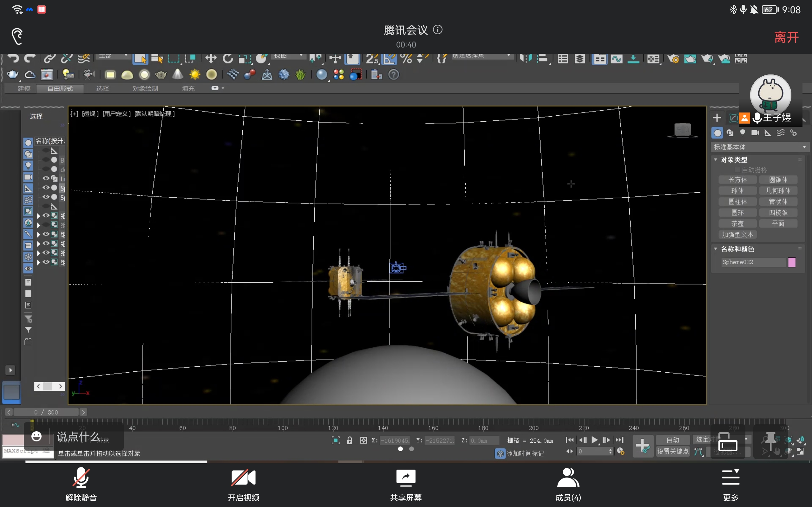Select the rotate tool in main toolbar
812x507 pixels.
click(228, 59)
